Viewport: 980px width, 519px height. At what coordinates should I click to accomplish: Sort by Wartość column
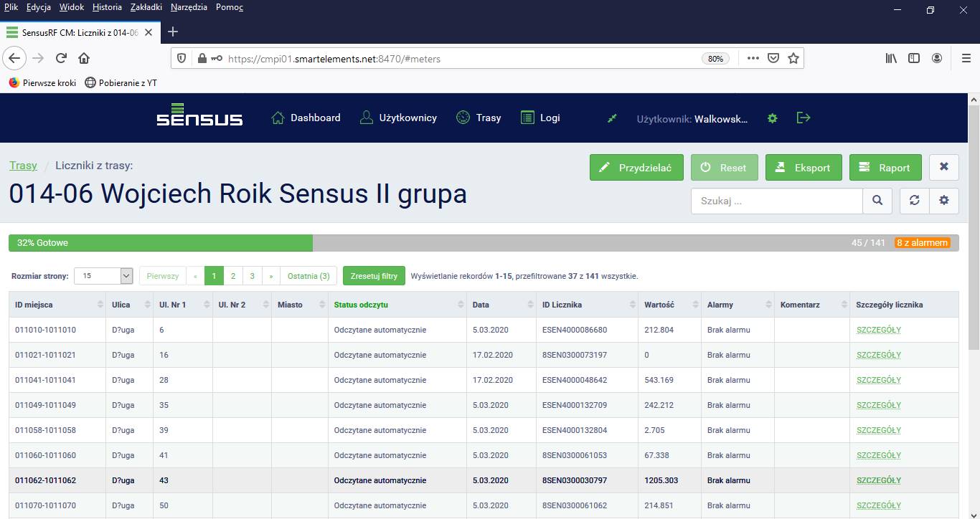[x=669, y=305]
